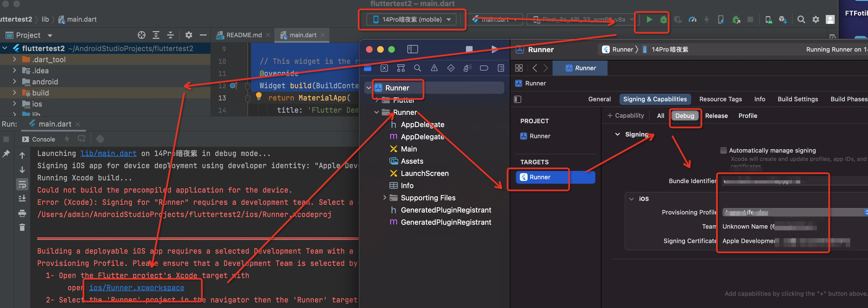
Task: Run the app with the green play button
Action: click(649, 19)
